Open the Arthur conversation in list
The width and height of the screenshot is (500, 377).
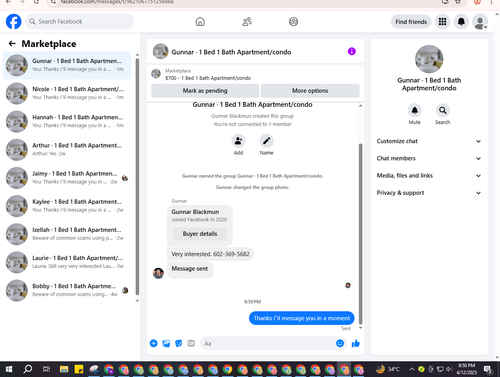point(67,150)
